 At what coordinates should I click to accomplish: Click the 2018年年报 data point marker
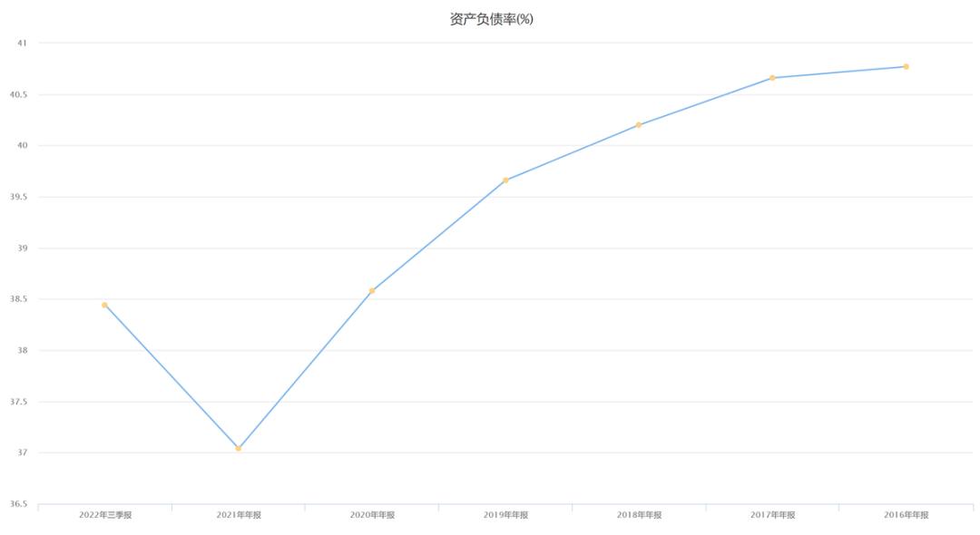[639, 125]
